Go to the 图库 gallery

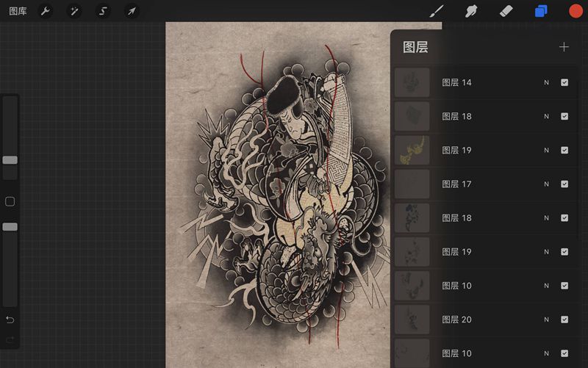click(x=18, y=11)
